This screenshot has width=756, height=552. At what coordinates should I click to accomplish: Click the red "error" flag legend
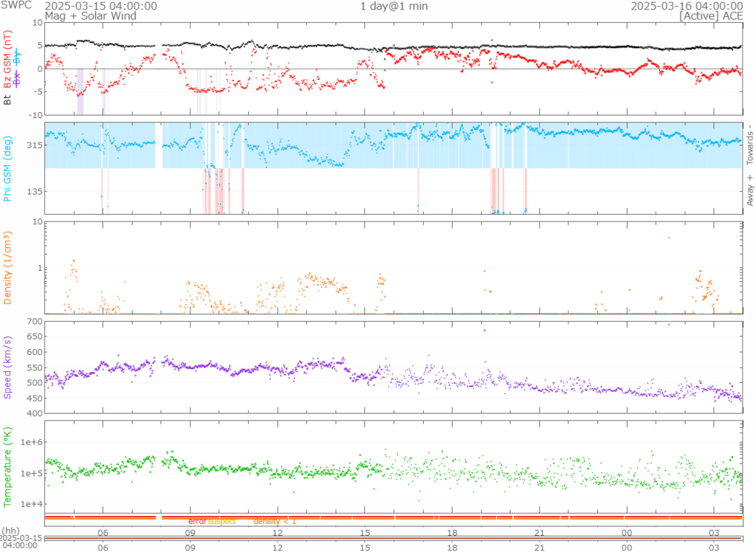197,522
